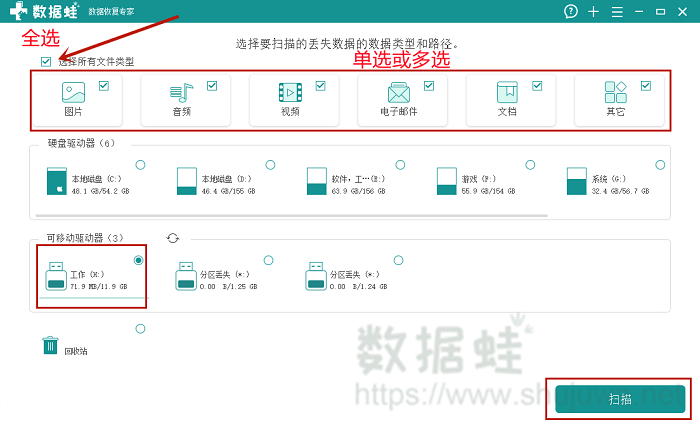Image resolution: width=700 pixels, height=427 pixels.
Task: Select the 分区丢失 1.24 GB radio button
Action: click(399, 260)
